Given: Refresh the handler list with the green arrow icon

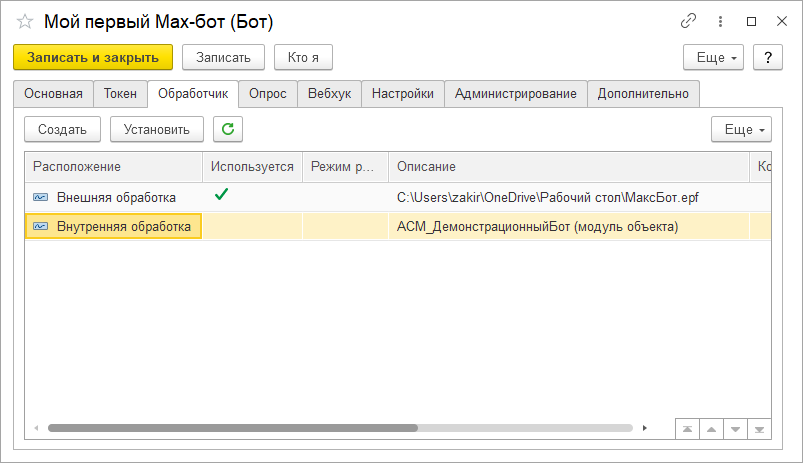Looking at the screenshot, I should (228, 129).
